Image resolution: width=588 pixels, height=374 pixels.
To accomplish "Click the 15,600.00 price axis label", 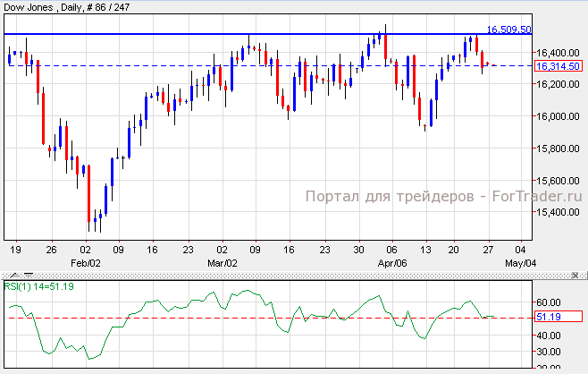I will (x=558, y=181).
